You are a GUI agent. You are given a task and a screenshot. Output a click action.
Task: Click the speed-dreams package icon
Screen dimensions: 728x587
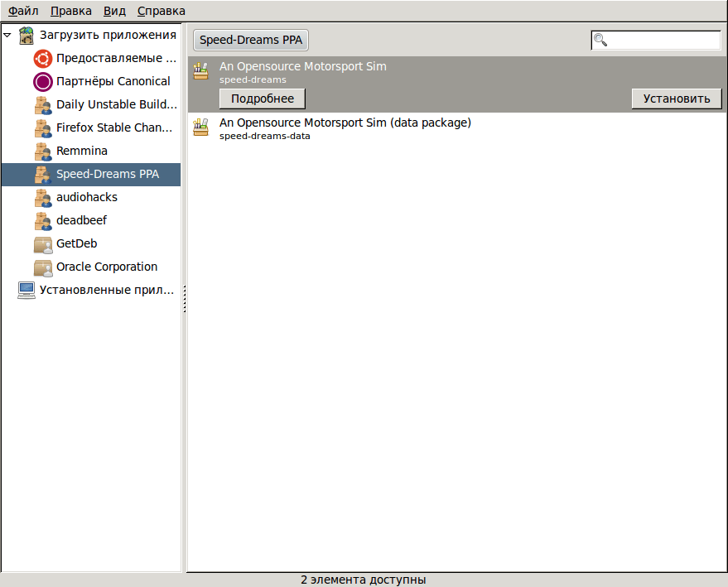[x=200, y=71]
